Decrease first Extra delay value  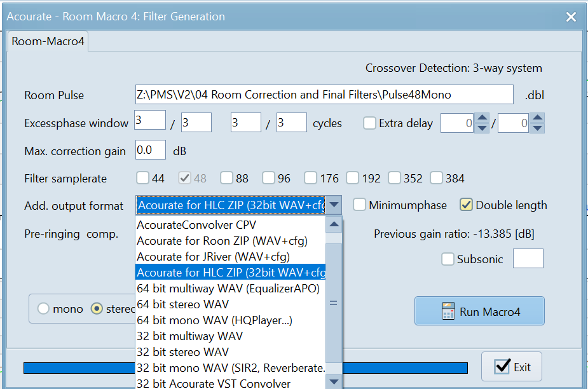[482, 128]
